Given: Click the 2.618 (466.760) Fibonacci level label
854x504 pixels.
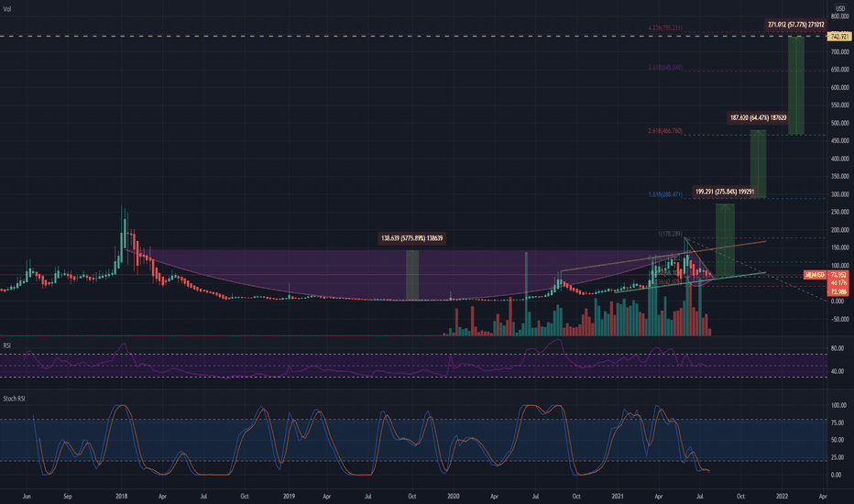Looking at the screenshot, I should (x=665, y=131).
